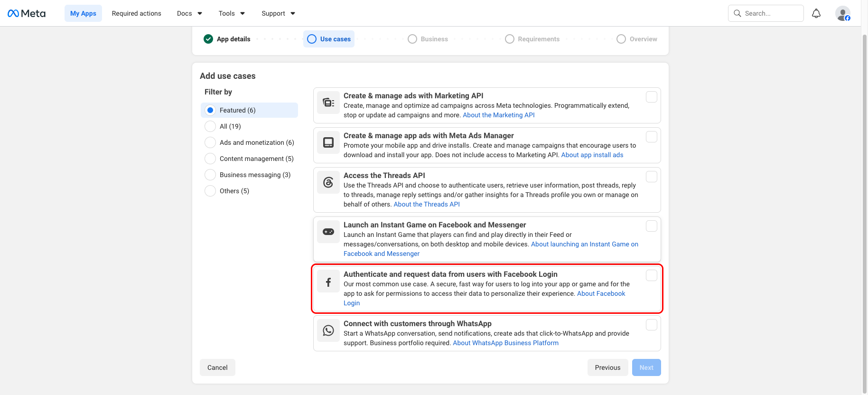Click the Previous button
Viewport: 868px width, 395px height.
607,367
